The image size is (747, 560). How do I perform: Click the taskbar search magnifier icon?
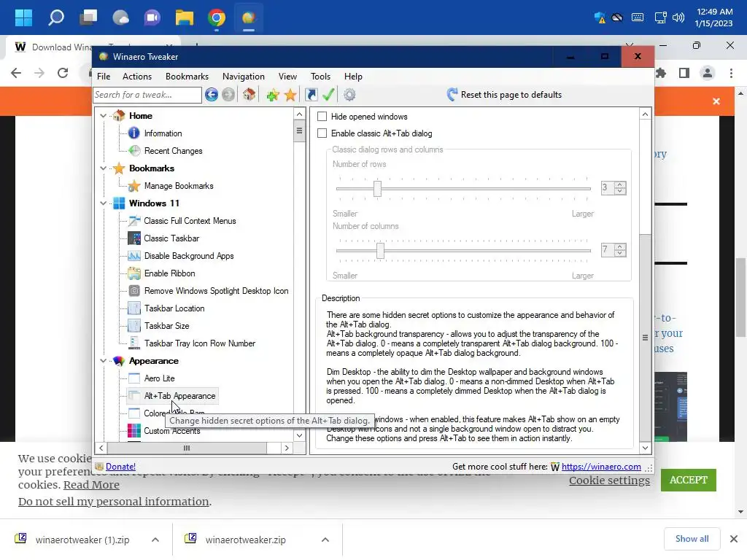pyautogui.click(x=56, y=17)
